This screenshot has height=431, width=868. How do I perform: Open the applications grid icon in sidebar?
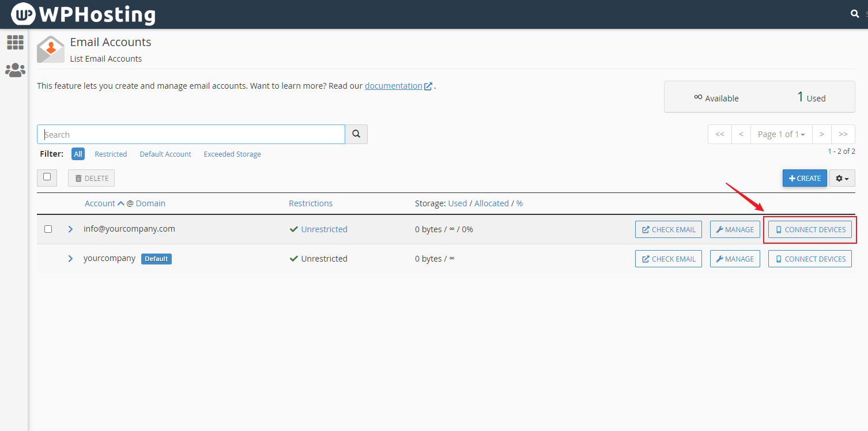point(15,42)
